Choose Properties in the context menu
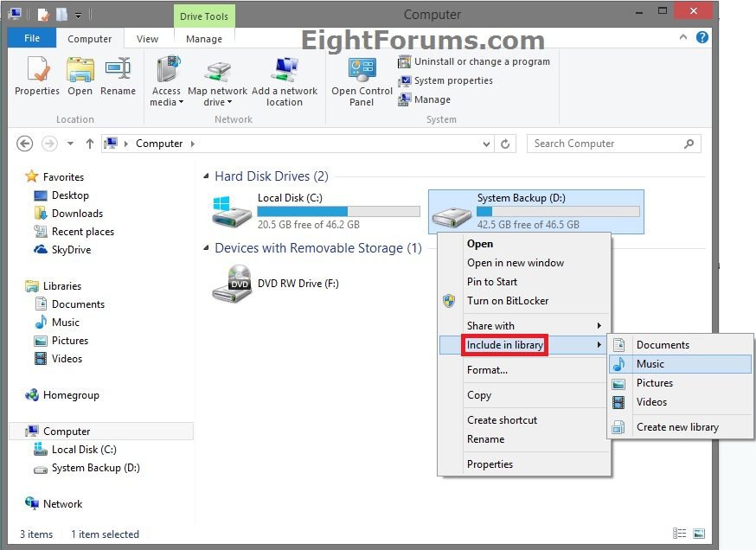Image resolution: width=756 pixels, height=550 pixels. (525, 464)
